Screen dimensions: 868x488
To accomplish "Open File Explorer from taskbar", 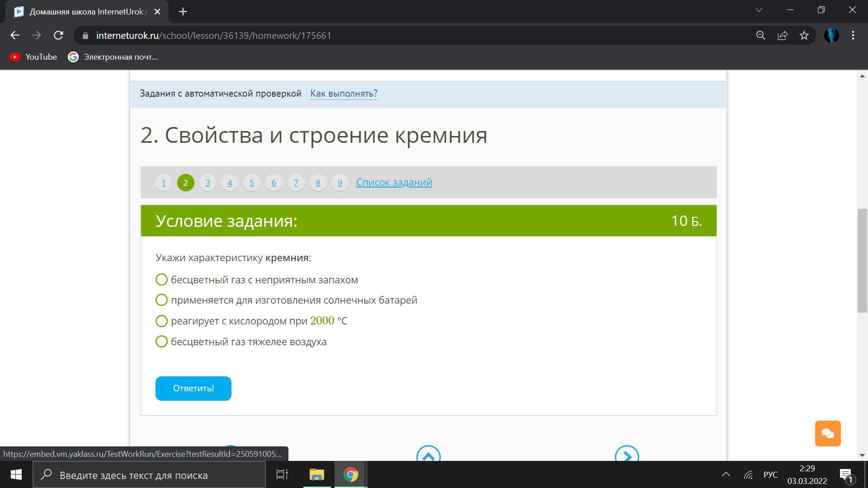I will (316, 474).
